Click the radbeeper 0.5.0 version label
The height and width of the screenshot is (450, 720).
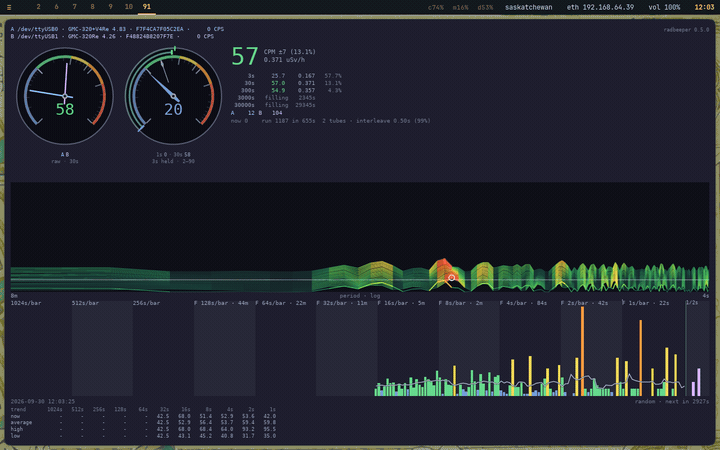(x=686, y=30)
